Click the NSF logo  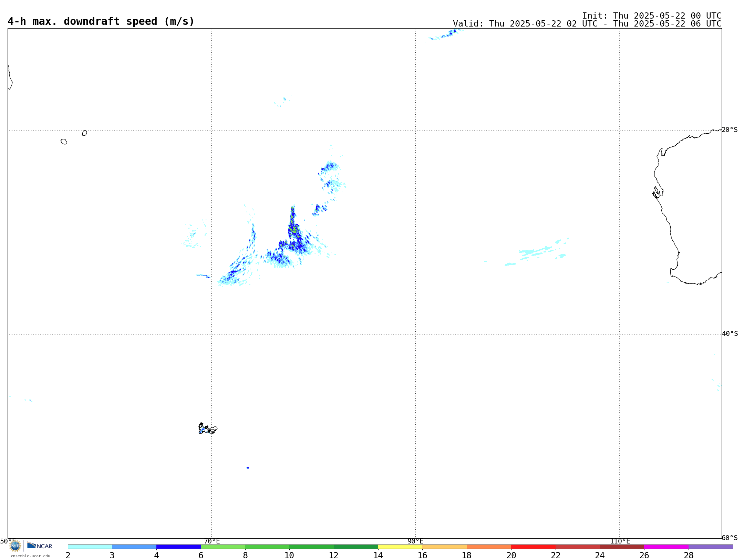click(15, 546)
